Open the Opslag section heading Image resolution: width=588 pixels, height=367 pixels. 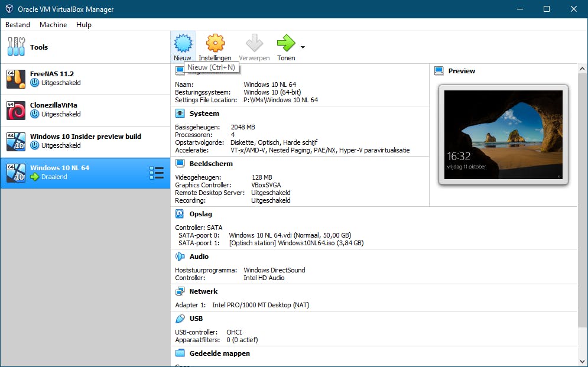pos(200,214)
